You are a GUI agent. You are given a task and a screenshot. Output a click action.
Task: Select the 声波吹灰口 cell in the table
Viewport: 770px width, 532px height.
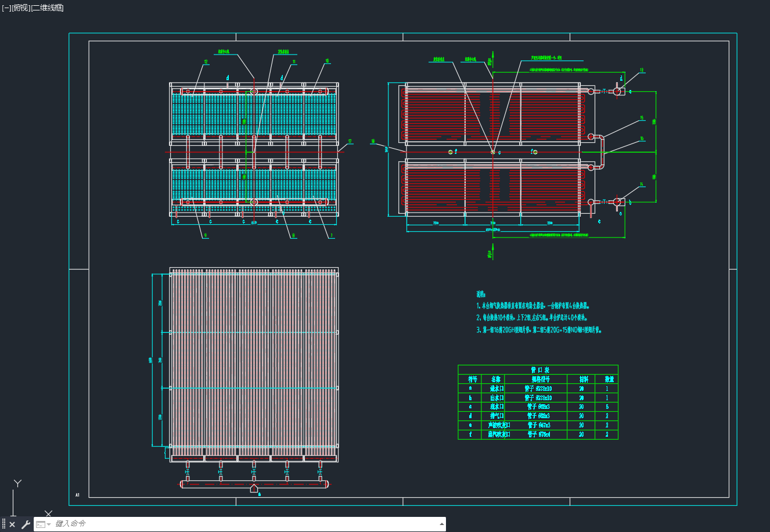(x=499, y=425)
